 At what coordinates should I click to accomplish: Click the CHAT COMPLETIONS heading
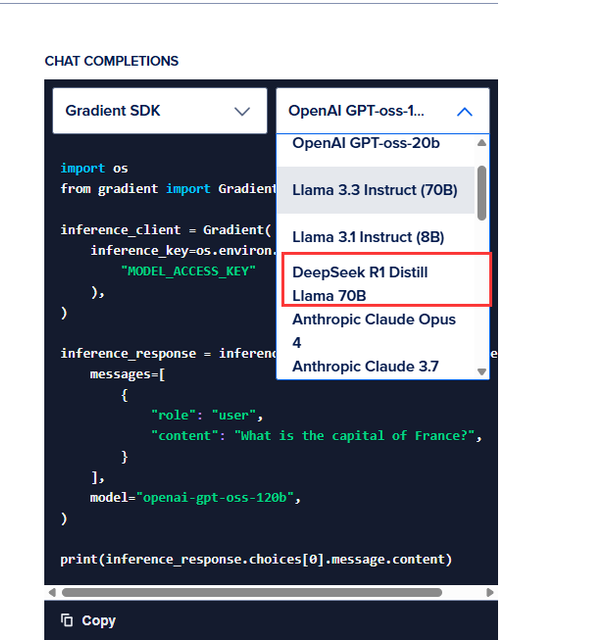111,61
